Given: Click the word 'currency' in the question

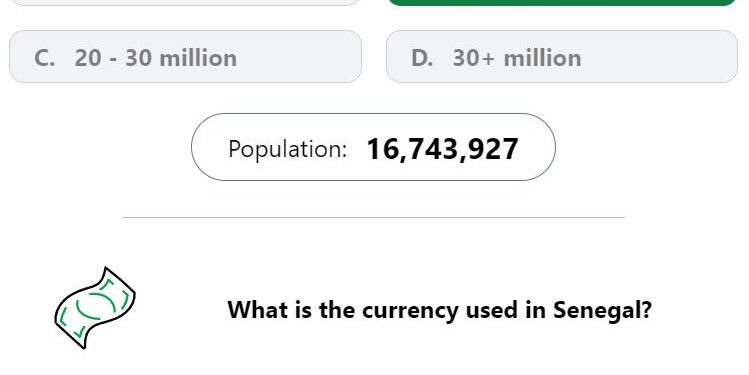Looking at the screenshot, I should (410, 311).
